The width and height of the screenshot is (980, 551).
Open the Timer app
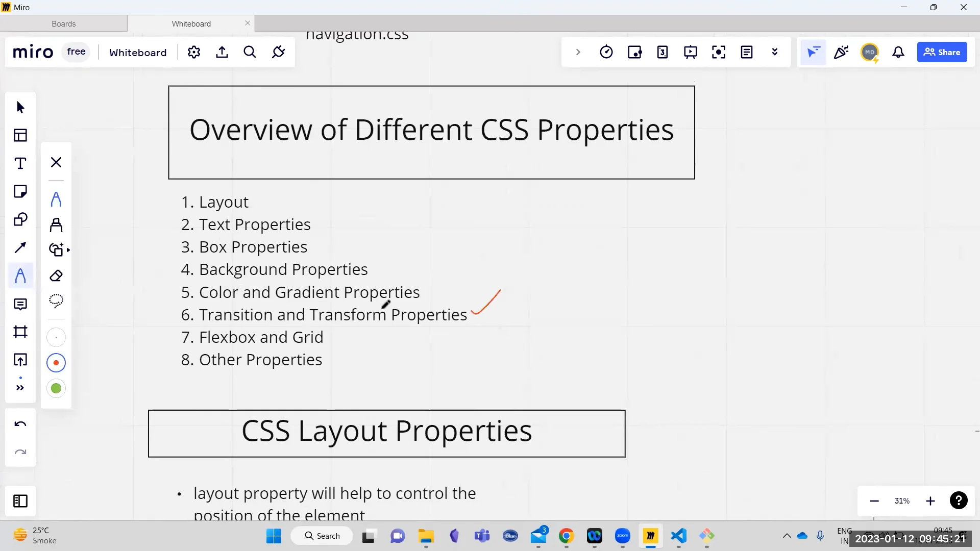[x=606, y=52]
